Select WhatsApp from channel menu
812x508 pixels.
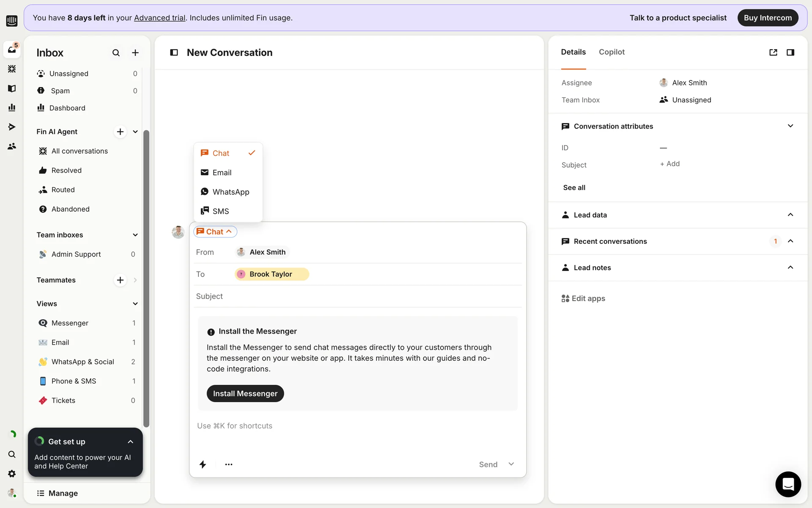[x=230, y=192]
